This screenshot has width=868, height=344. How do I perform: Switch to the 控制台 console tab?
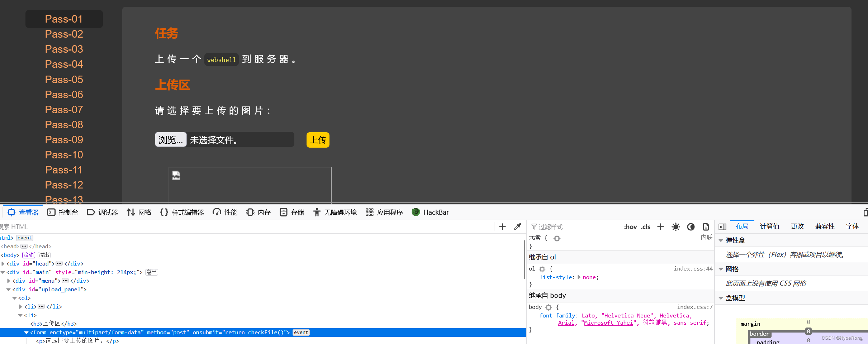63,212
